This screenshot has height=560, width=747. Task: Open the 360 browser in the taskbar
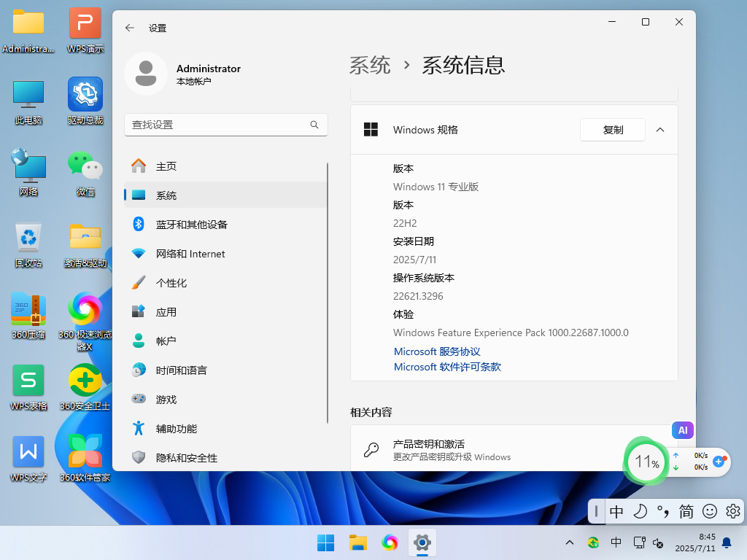[390, 542]
